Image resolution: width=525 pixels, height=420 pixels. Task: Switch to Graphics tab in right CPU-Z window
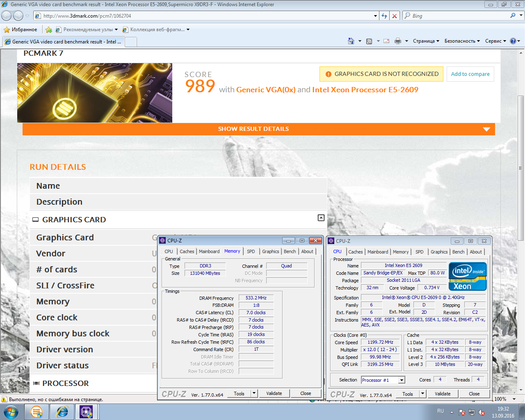tap(439, 252)
